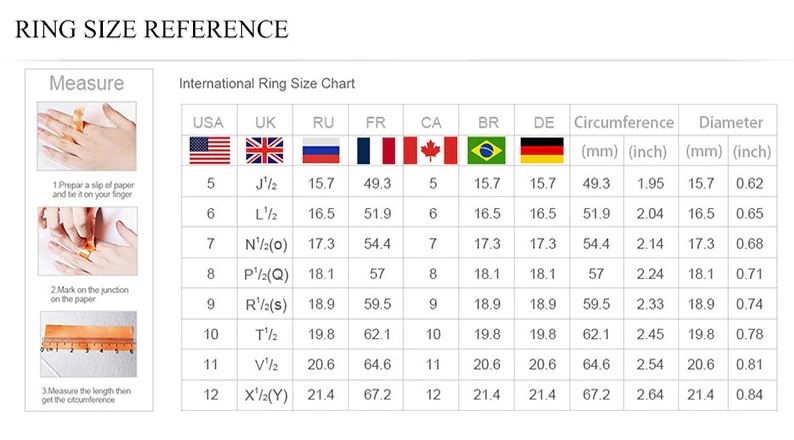Click the UK Union Jack flag
Viewport: 794px width, 440px height.
pos(265,151)
